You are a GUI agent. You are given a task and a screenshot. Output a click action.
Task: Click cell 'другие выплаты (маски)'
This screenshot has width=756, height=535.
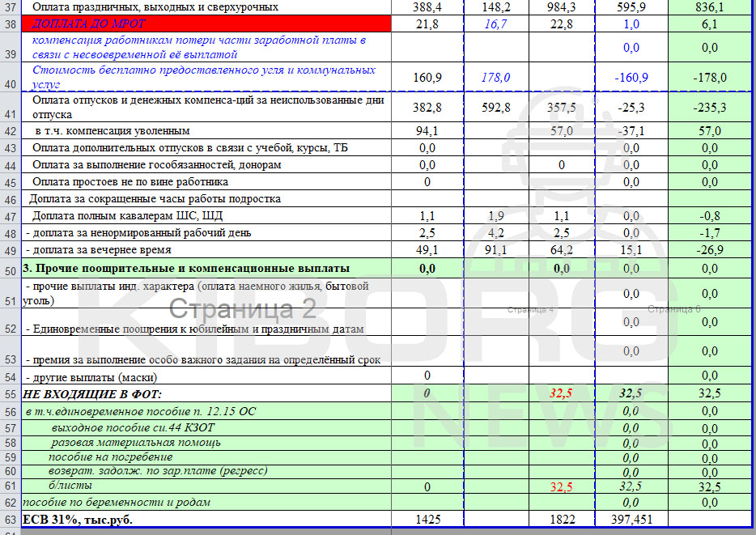click(206, 376)
